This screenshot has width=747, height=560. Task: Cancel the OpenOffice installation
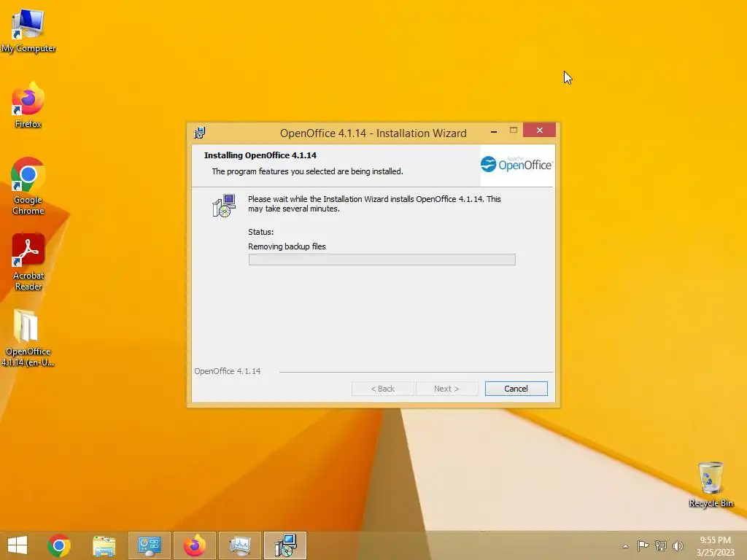(516, 389)
